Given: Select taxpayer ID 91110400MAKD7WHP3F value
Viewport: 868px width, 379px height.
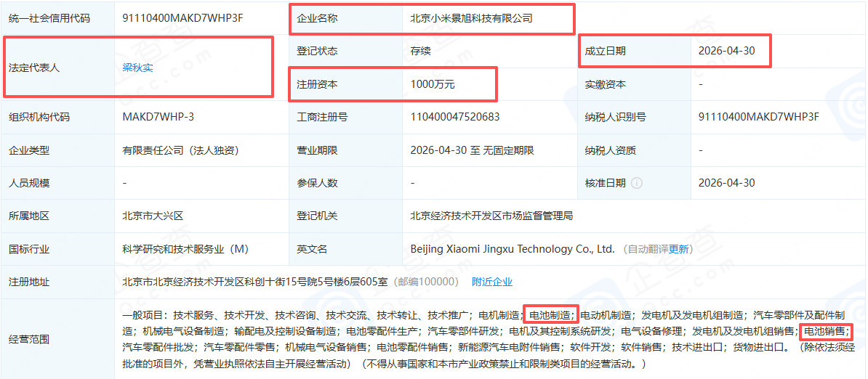Looking at the screenshot, I should [759, 117].
